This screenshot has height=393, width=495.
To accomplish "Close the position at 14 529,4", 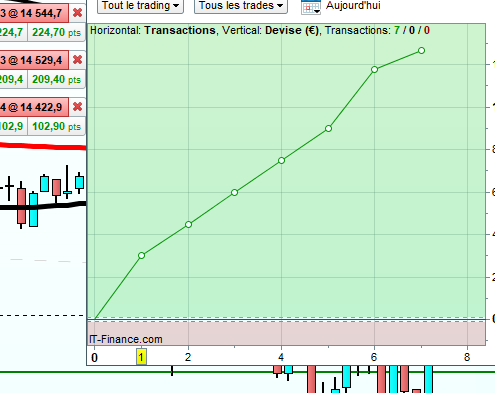I will pyautogui.click(x=78, y=60).
